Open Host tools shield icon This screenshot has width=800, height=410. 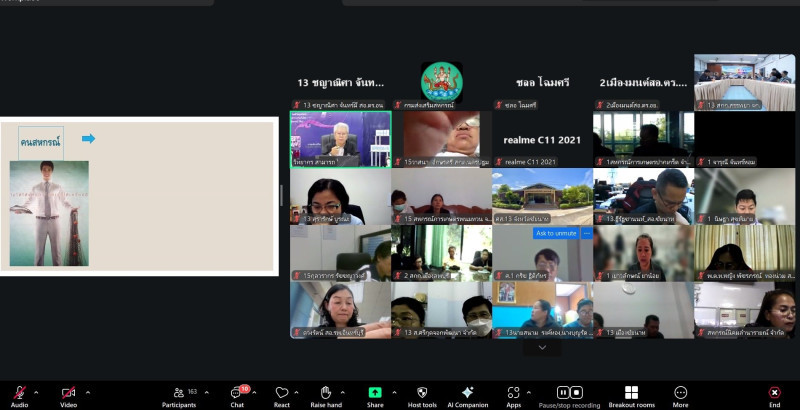click(421, 393)
